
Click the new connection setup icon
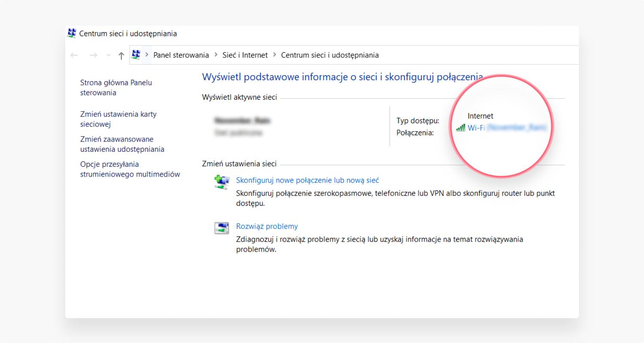[222, 182]
